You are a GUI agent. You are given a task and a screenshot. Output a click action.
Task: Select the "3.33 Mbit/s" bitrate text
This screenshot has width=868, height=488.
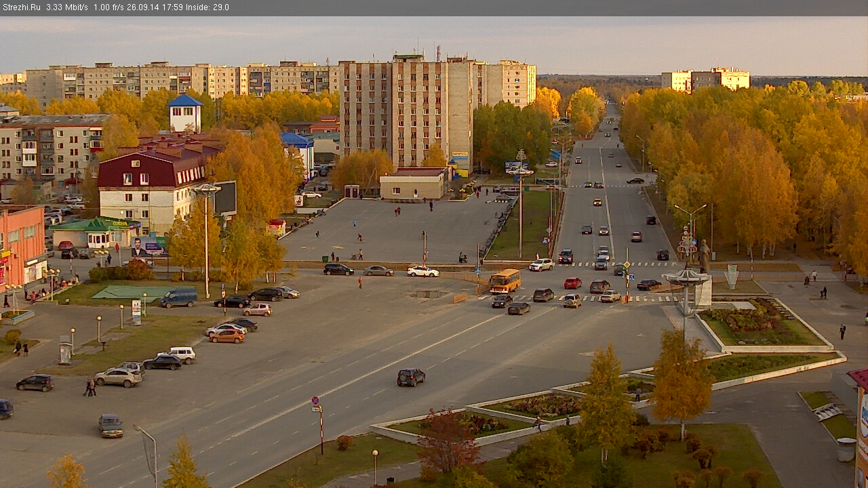[x=67, y=7]
